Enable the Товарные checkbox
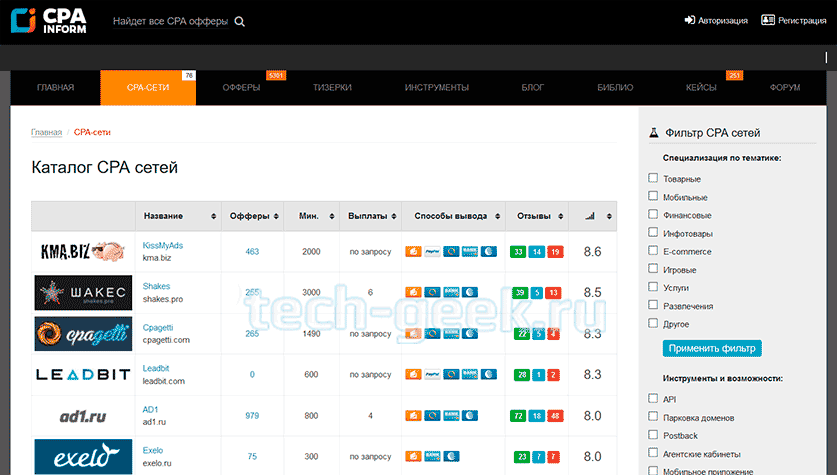The width and height of the screenshot is (837, 475). (x=654, y=178)
